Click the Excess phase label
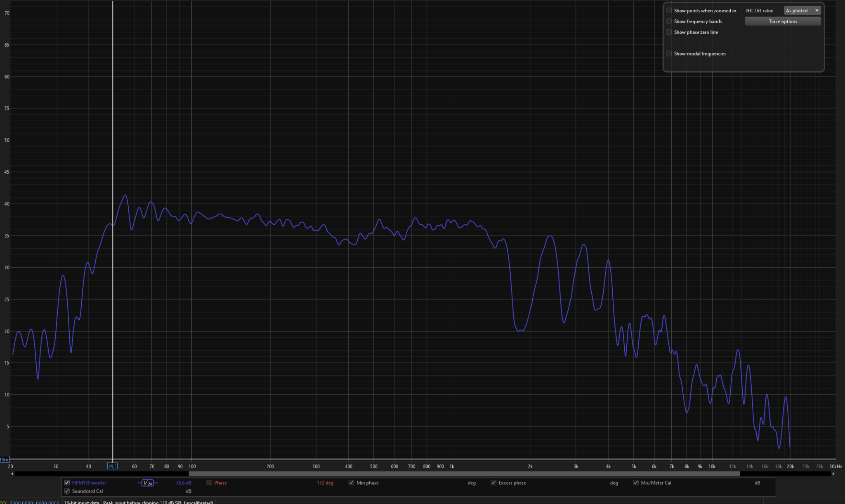This screenshot has height=504, width=845. pyautogui.click(x=512, y=483)
